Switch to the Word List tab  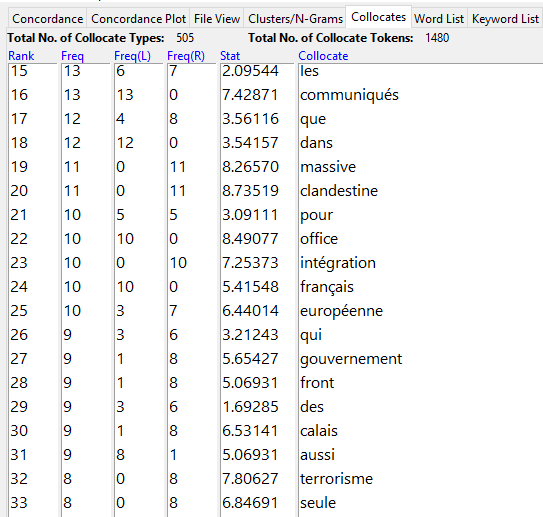pyautogui.click(x=439, y=19)
